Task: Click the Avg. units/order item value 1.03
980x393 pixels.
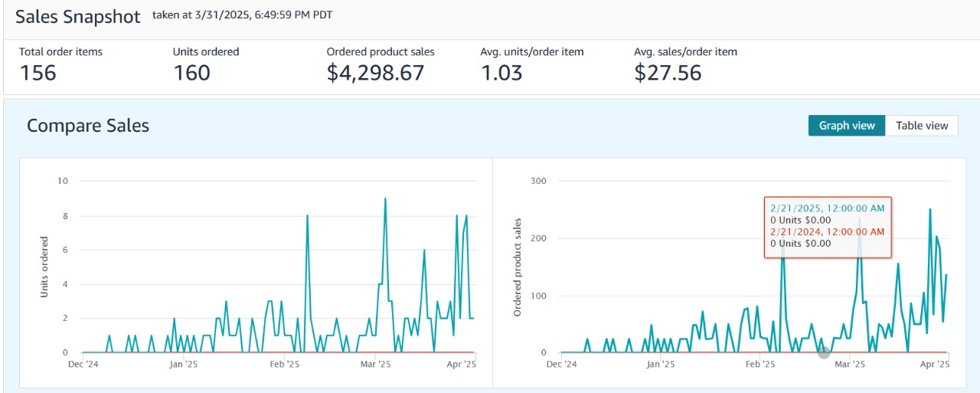Action: pos(501,73)
